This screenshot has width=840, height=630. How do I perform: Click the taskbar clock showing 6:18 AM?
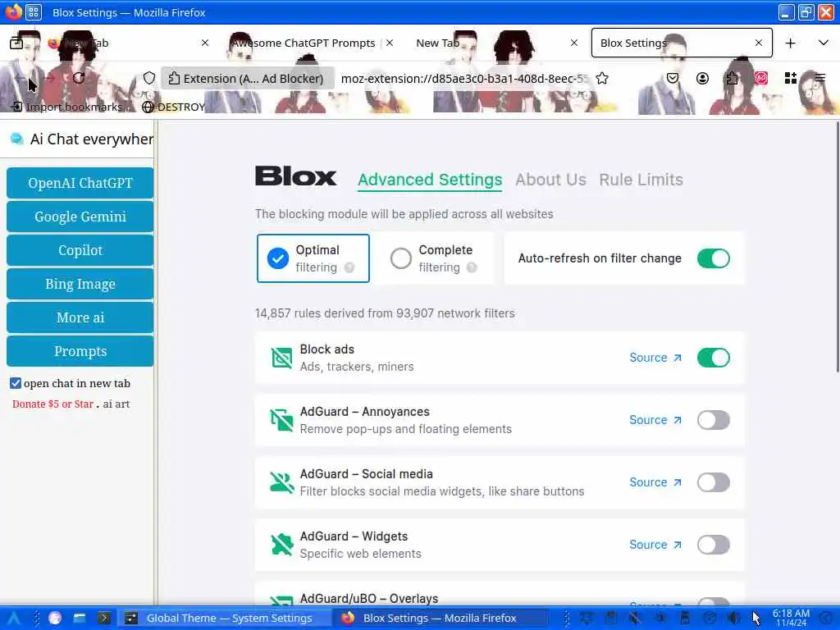pos(791,619)
